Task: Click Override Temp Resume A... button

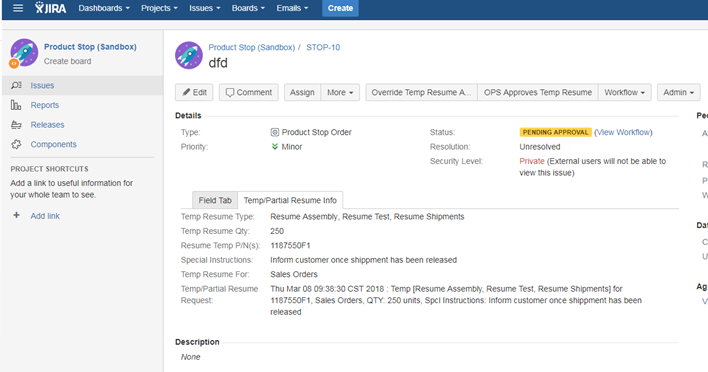Action: coord(421,92)
